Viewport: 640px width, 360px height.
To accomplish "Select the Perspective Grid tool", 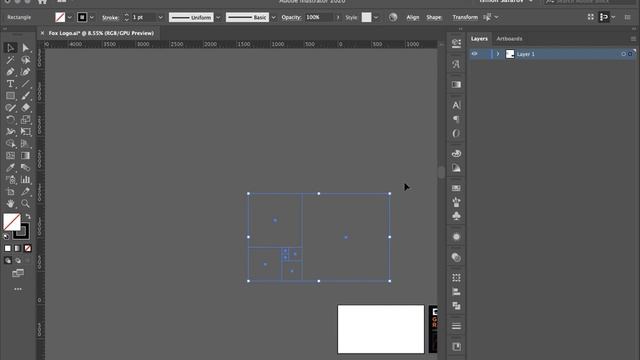I will point(25,144).
